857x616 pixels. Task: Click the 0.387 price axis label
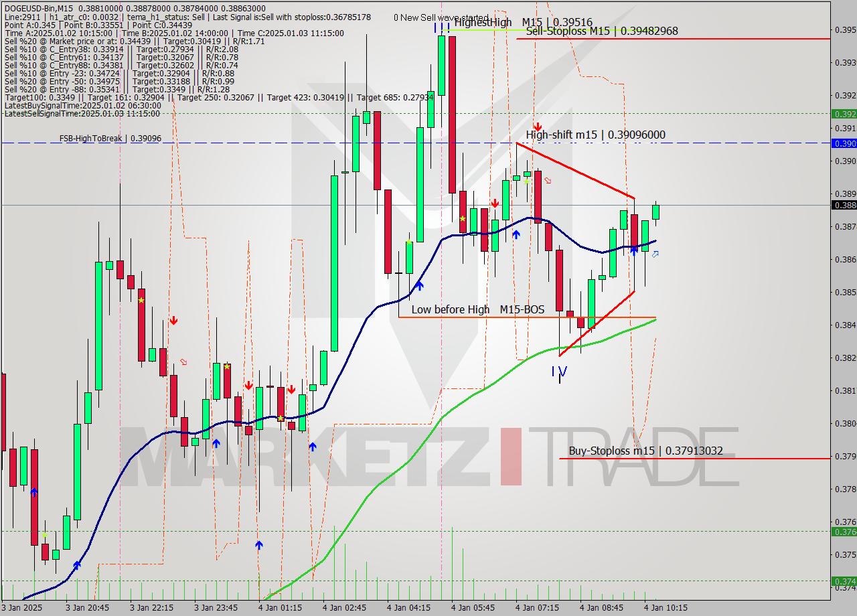point(845,227)
